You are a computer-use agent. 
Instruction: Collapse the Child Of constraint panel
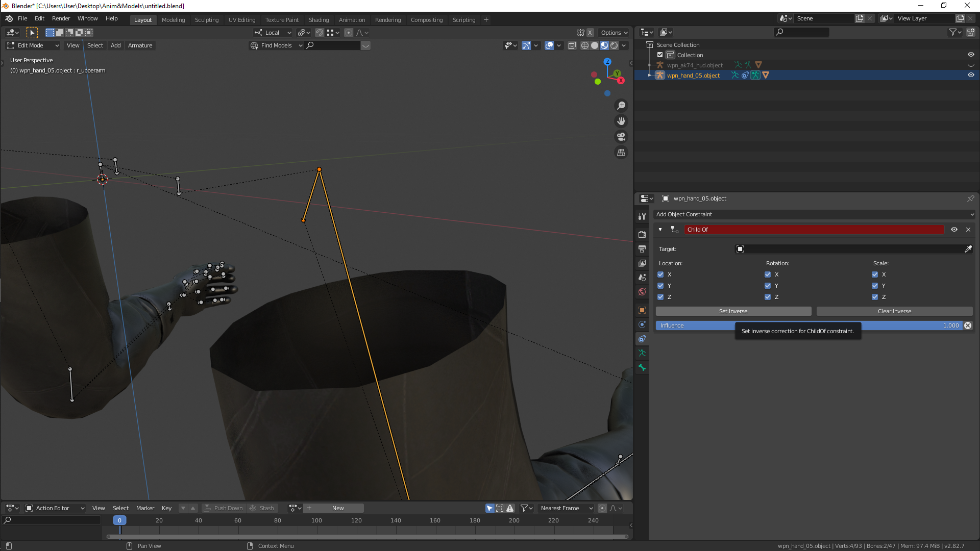[x=660, y=230]
